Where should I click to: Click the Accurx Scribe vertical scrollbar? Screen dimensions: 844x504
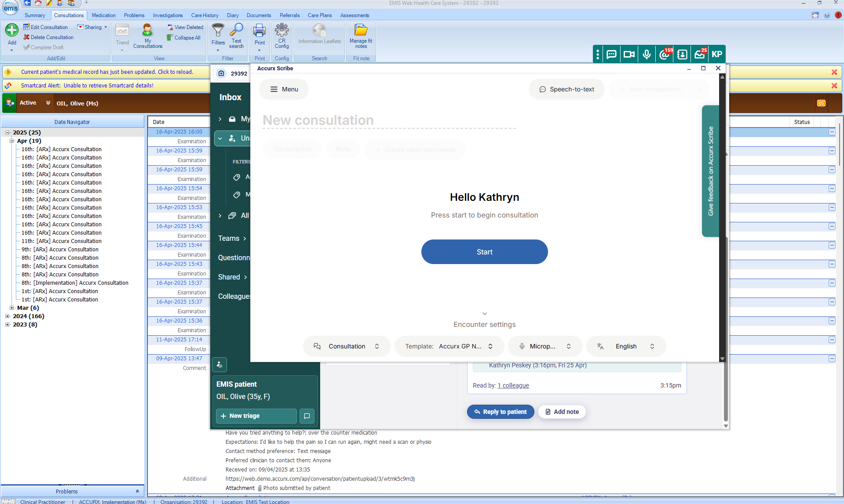[722, 218]
